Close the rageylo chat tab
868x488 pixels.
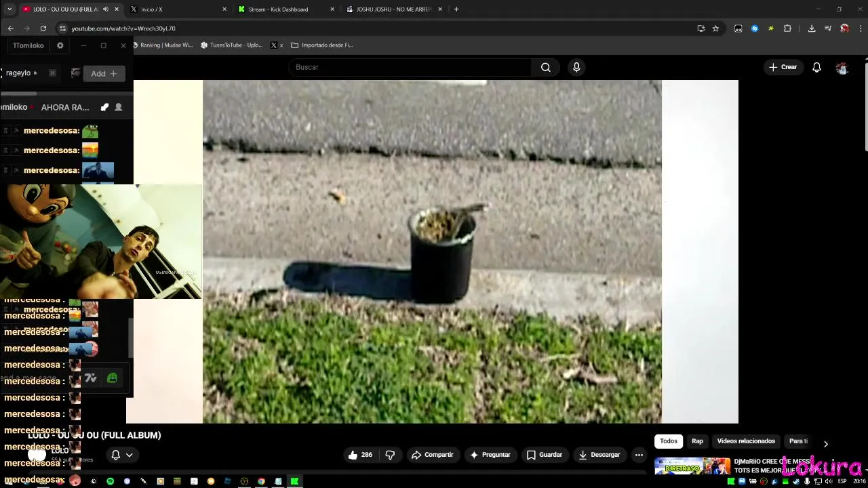(52, 73)
